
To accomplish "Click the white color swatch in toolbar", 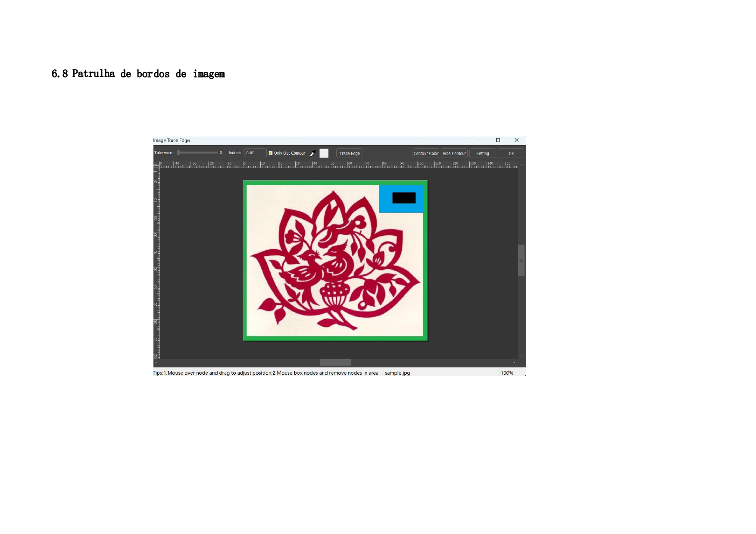I will (x=324, y=153).
